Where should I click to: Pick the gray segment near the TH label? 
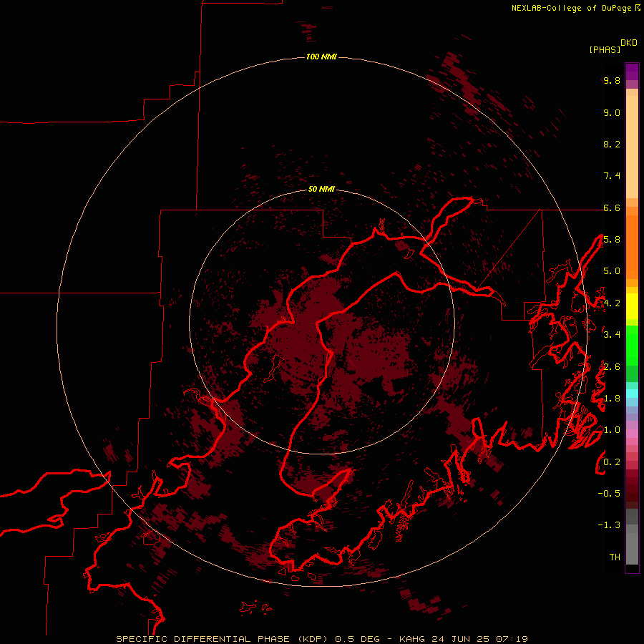point(632,549)
